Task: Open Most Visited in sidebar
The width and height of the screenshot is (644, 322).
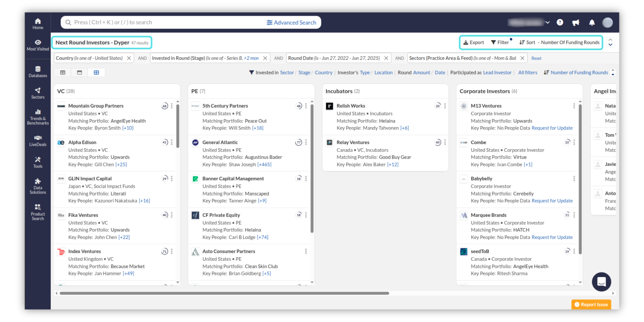Action: (x=38, y=45)
